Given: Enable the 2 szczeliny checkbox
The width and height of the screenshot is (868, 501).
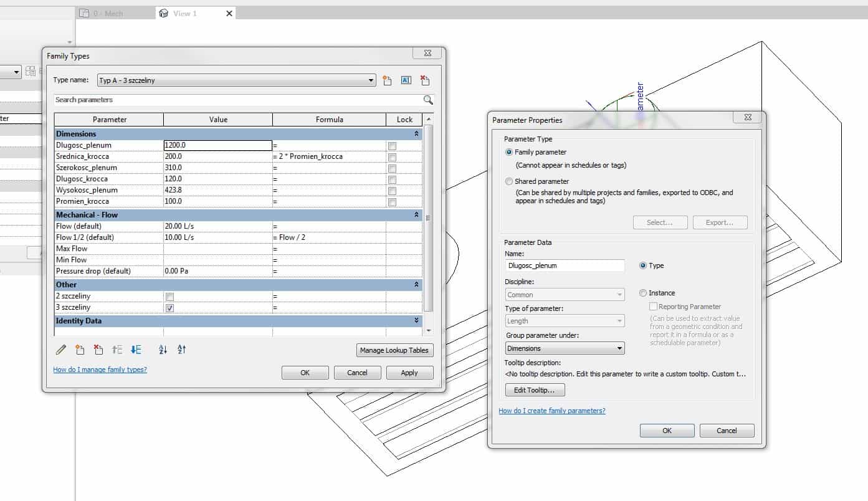Looking at the screenshot, I should [169, 297].
